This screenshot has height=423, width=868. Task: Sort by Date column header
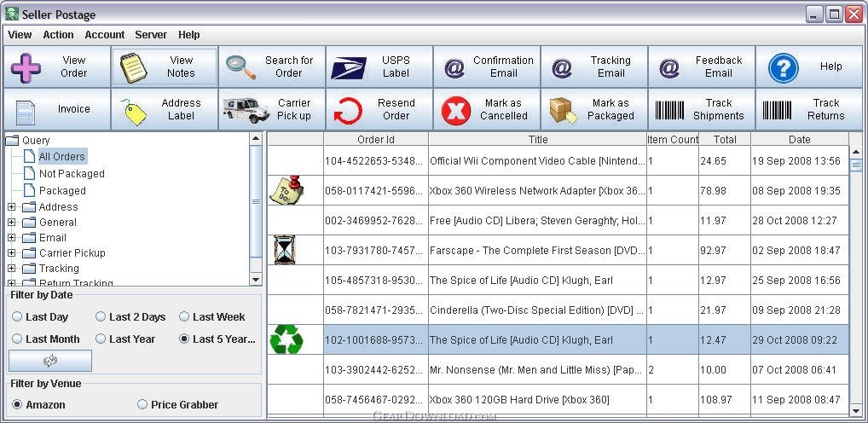tap(799, 140)
